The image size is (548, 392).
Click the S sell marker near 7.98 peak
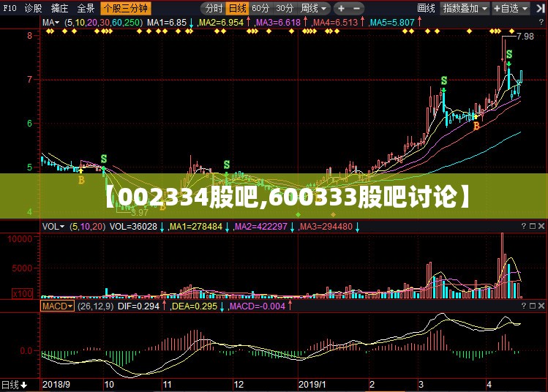509,55
